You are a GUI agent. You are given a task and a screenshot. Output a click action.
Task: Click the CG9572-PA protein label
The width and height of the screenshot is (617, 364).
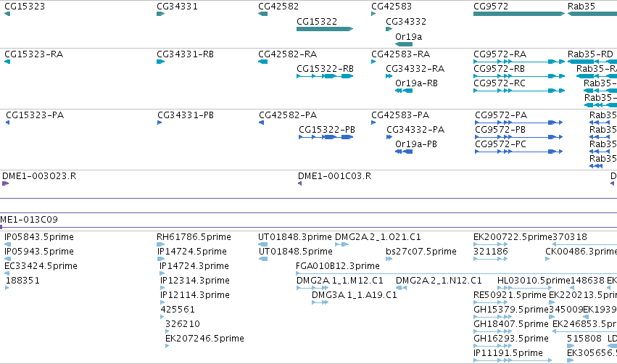pos(501,115)
